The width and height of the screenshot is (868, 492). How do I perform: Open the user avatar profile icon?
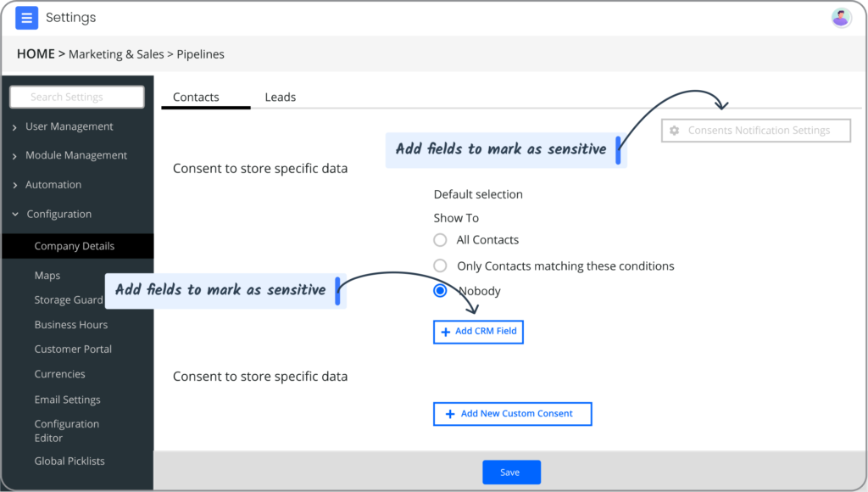tap(841, 18)
